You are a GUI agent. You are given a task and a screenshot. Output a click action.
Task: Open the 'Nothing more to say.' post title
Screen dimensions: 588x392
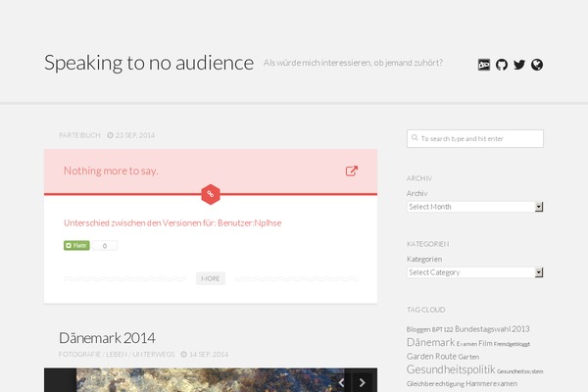(x=111, y=171)
